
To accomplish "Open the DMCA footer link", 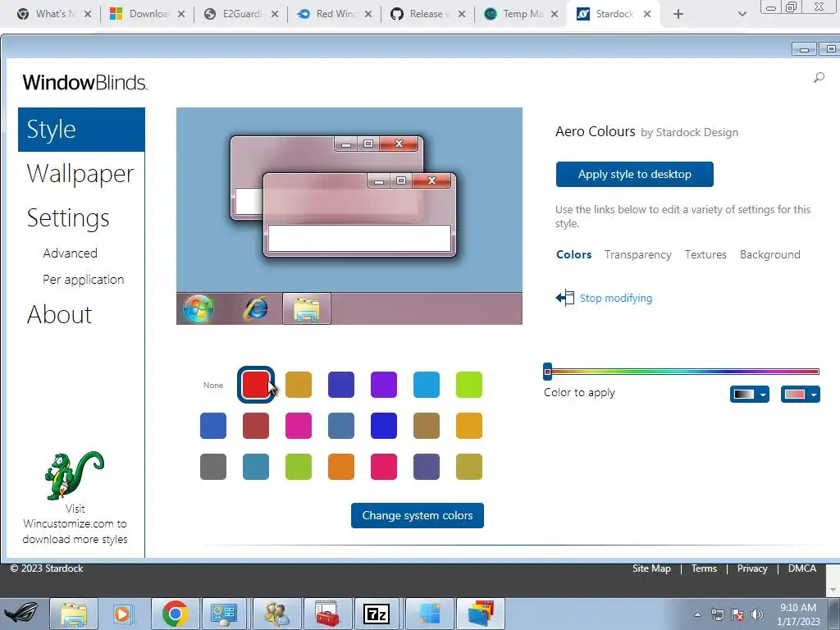I will 802,568.
